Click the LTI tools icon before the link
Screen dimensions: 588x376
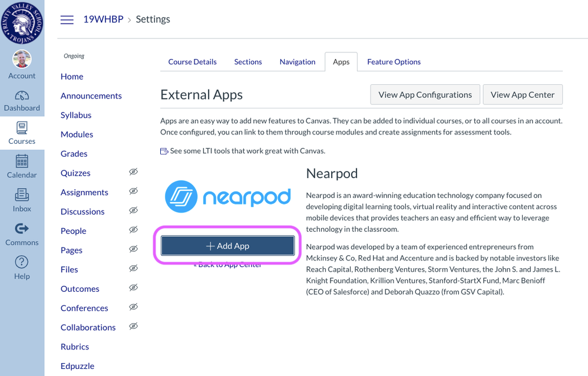coord(163,151)
